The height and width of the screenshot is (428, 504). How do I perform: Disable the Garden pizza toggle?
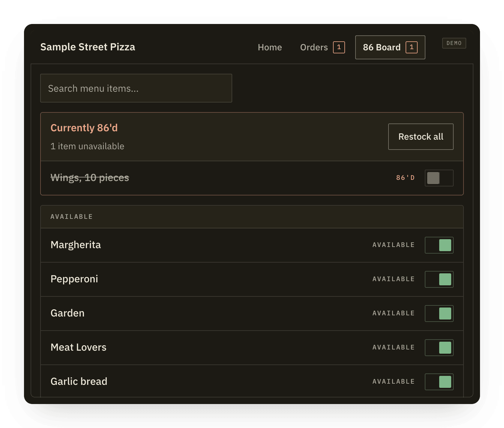(439, 314)
